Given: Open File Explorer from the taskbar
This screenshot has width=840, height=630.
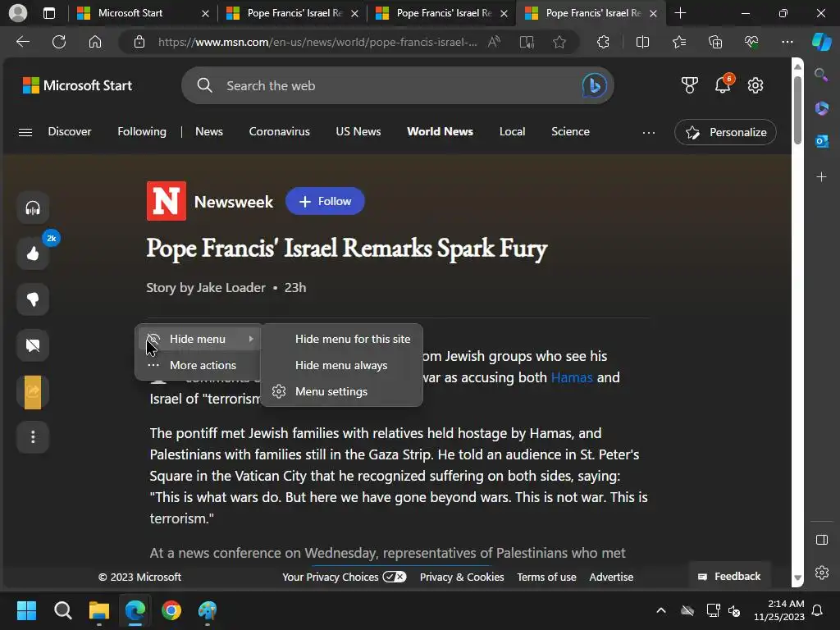Looking at the screenshot, I should coord(99,610).
